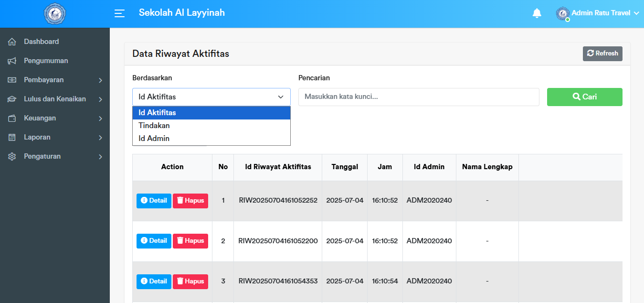Click Detail on row 3 of the table

tap(154, 281)
